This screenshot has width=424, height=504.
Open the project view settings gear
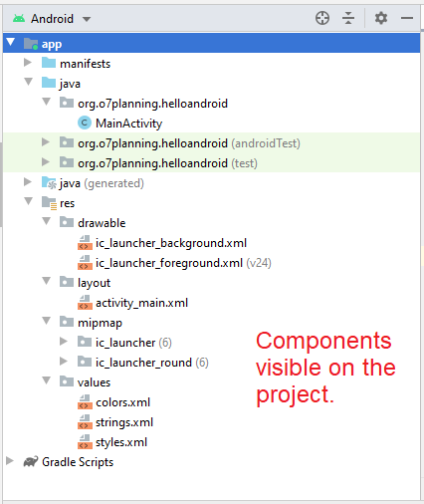coord(381,18)
